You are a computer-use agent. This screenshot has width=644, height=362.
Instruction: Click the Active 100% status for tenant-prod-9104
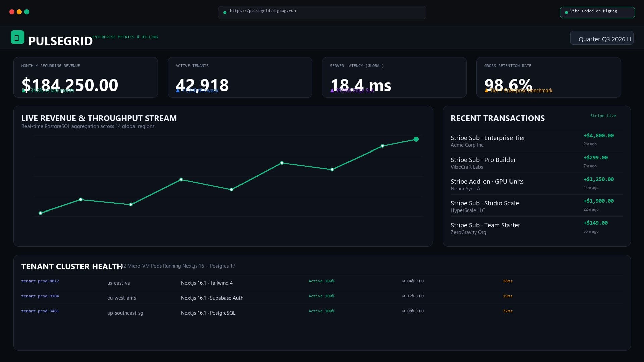coord(321,296)
